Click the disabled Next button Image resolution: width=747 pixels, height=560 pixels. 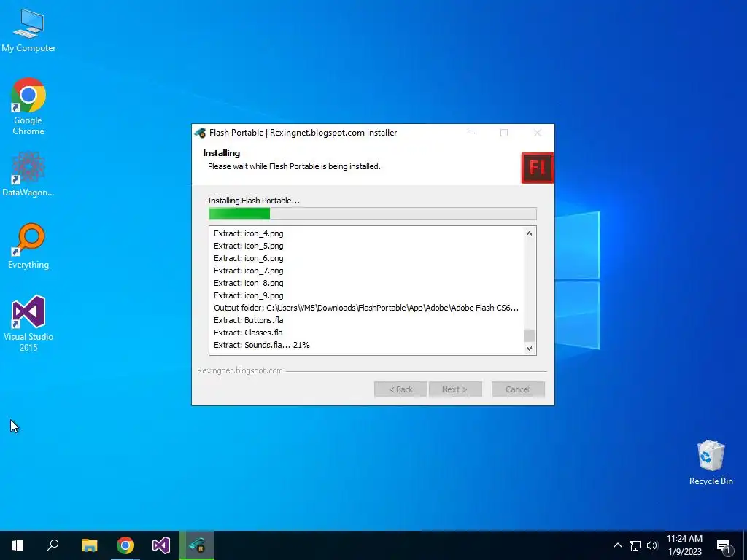coord(455,389)
